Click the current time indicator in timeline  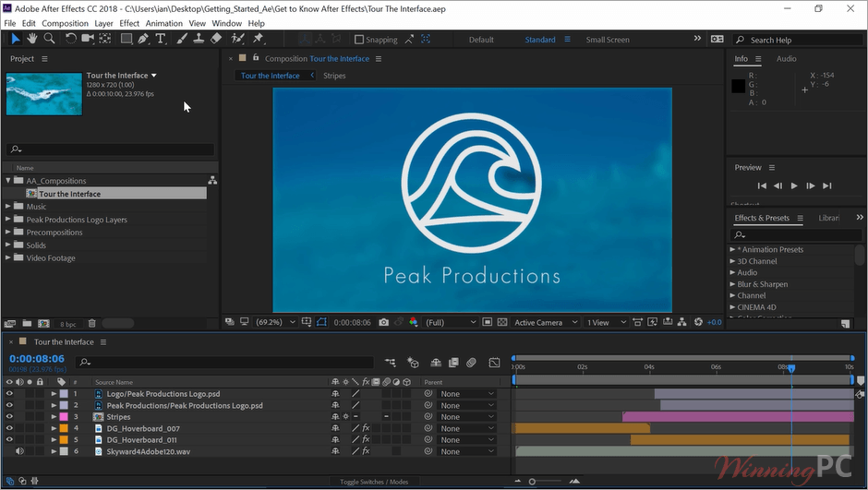coord(791,368)
